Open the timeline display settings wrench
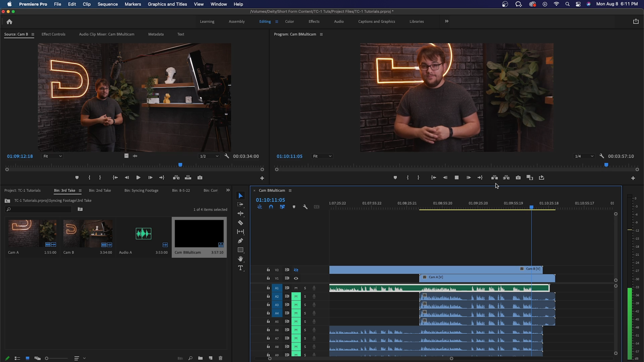Image resolution: width=644 pixels, height=362 pixels. [x=305, y=207]
